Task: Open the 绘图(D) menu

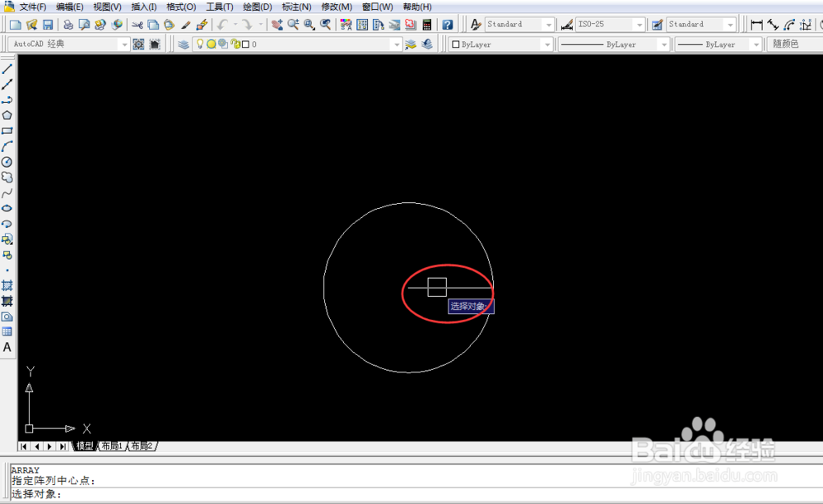Action: point(257,7)
